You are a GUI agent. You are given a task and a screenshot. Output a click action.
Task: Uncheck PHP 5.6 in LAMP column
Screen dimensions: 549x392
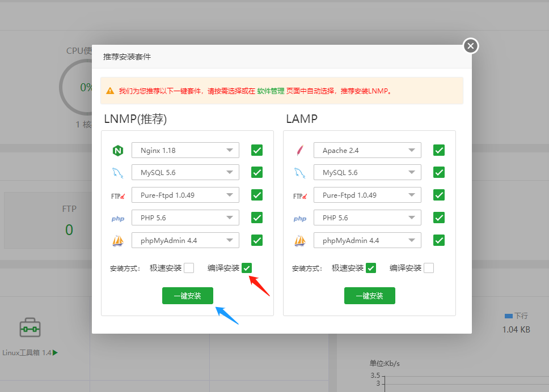[439, 218]
